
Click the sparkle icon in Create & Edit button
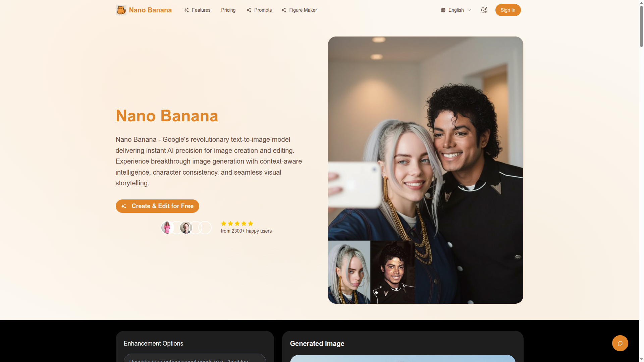[x=124, y=206]
